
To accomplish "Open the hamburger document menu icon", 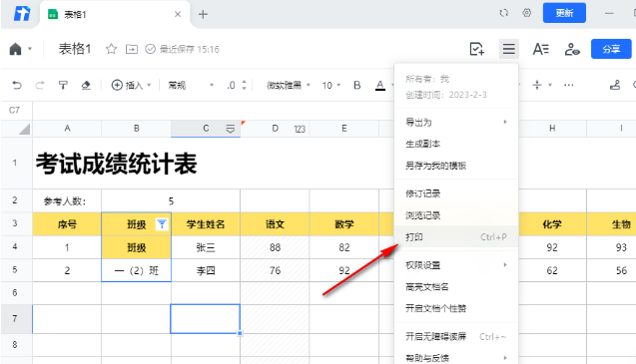I will click(508, 49).
